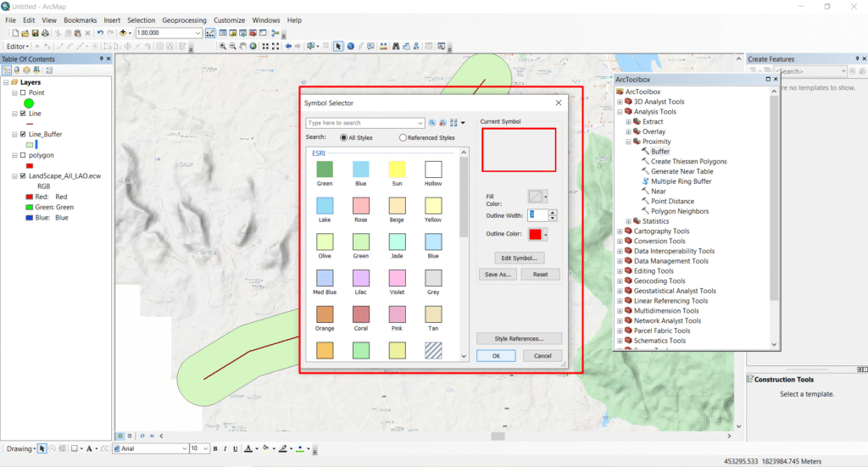Select the All Styles radio button

344,138
